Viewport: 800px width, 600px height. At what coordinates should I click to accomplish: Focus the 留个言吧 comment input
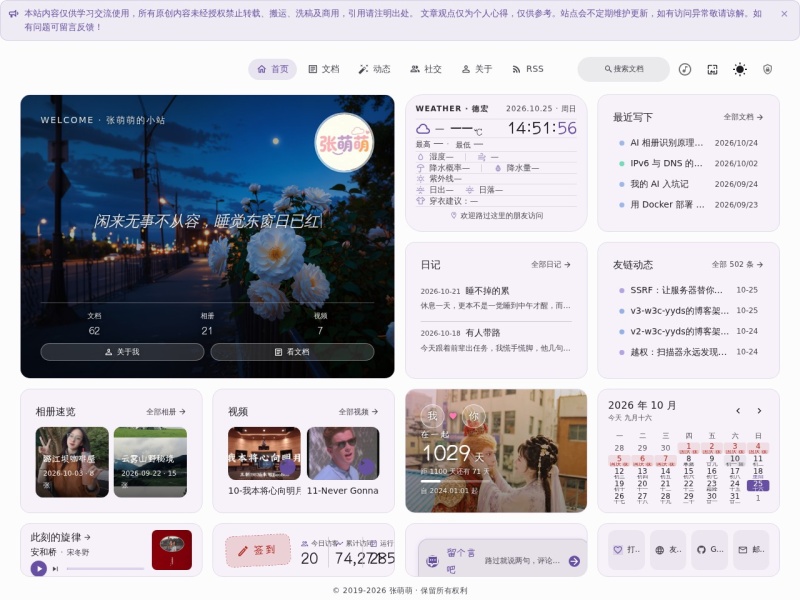pyautogui.click(x=503, y=561)
